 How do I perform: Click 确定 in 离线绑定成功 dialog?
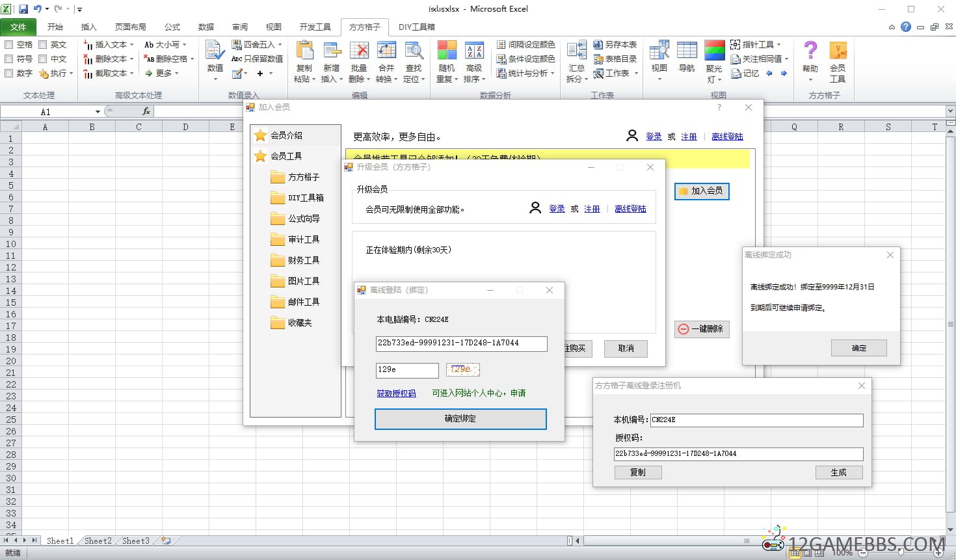[859, 348]
